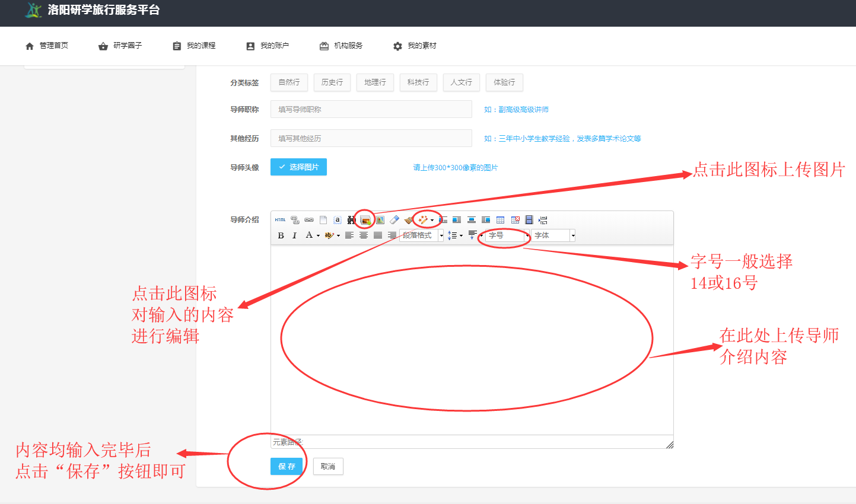Select the format painter brush icon

coord(408,220)
